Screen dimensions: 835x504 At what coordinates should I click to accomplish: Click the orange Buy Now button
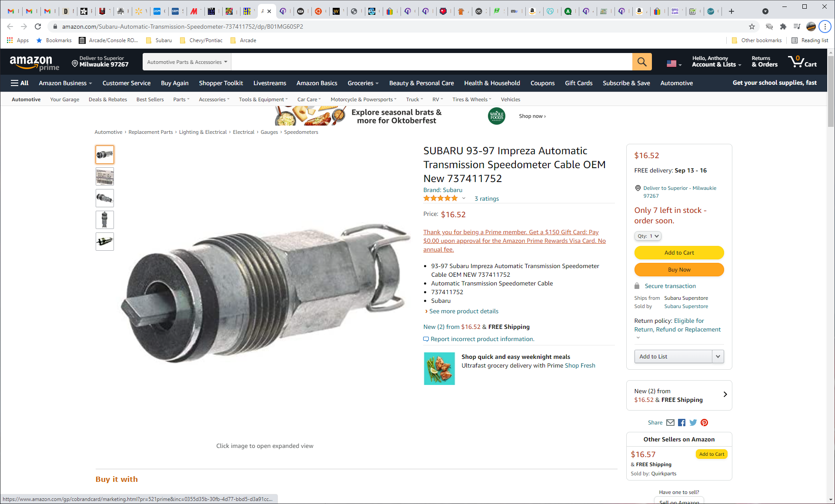tap(679, 269)
